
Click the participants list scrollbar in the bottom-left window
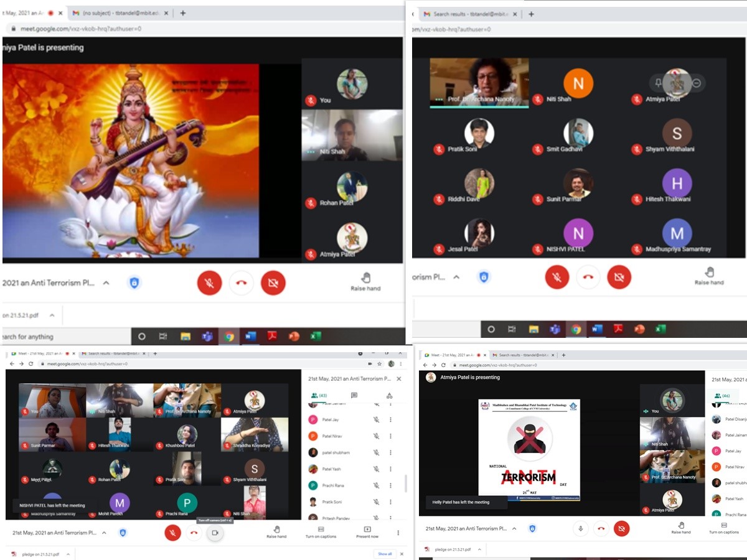tap(406, 483)
